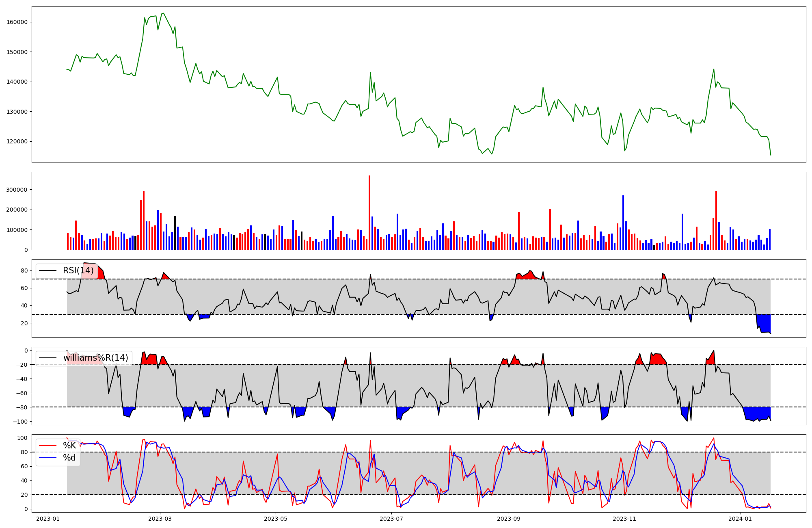The height and width of the screenshot is (528, 812).
Task: Click the 80 label on RSI axis
Action: click(24, 270)
